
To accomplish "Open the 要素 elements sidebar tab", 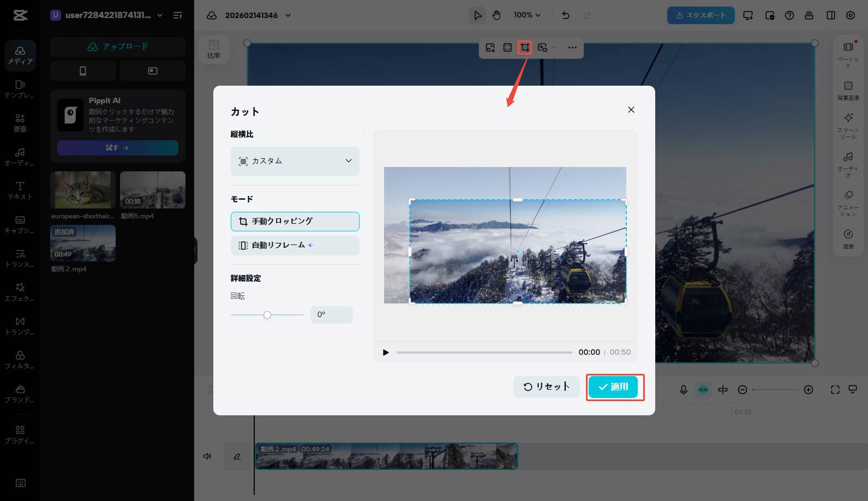I will tap(20, 123).
